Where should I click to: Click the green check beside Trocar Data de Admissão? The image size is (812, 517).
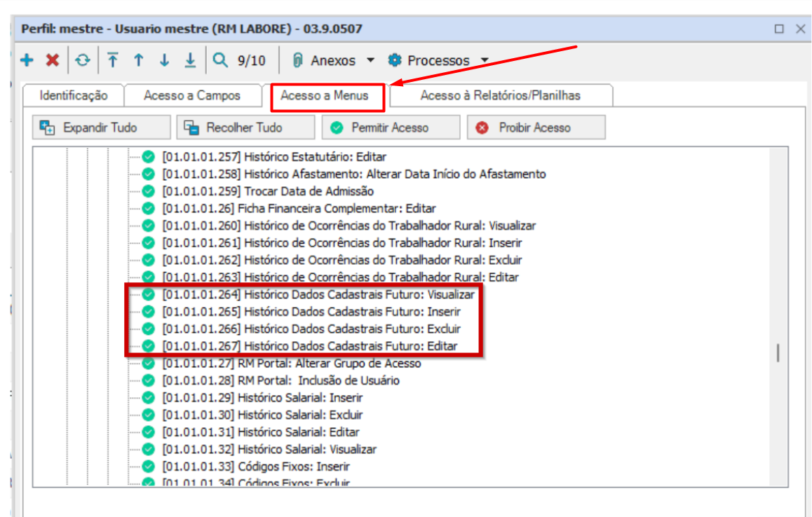[x=149, y=191]
